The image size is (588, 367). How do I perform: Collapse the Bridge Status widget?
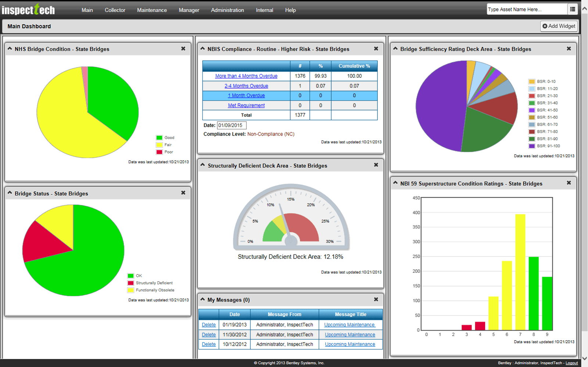(x=10, y=193)
